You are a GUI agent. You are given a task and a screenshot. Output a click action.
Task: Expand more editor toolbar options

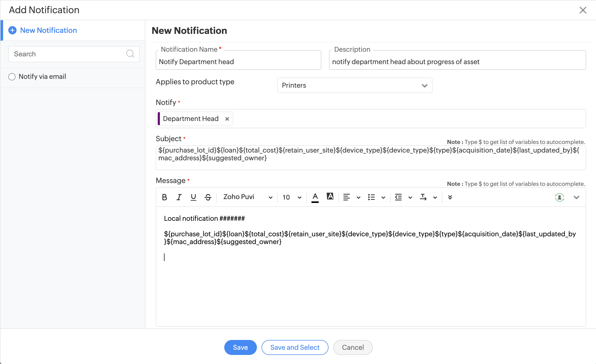(x=450, y=197)
